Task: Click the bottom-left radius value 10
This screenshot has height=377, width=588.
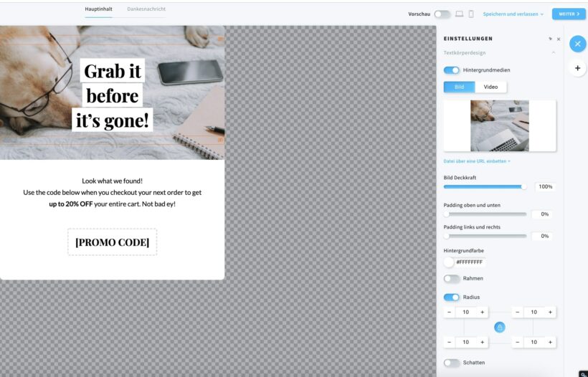Action: click(466, 342)
